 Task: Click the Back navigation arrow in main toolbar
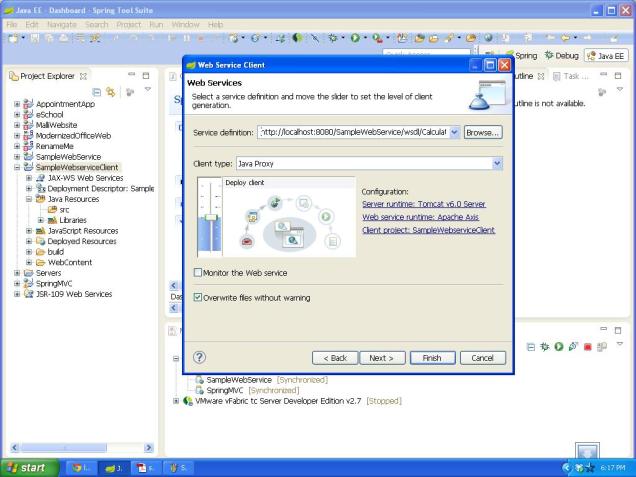(565, 38)
